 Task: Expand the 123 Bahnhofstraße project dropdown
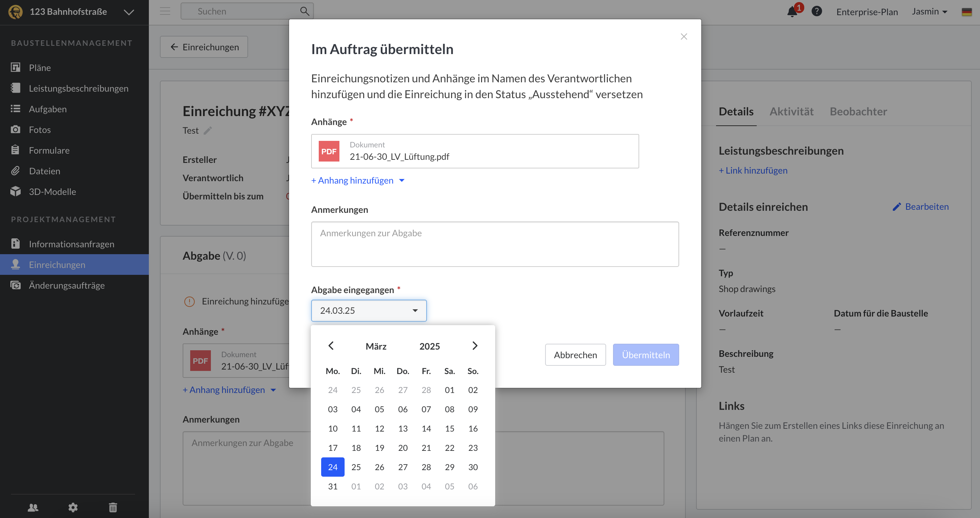coord(129,12)
